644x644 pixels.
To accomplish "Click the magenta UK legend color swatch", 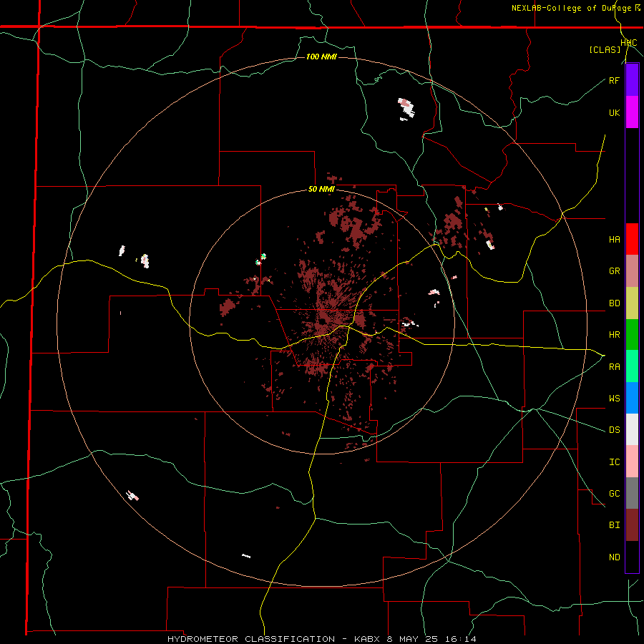I will pos(632,112).
